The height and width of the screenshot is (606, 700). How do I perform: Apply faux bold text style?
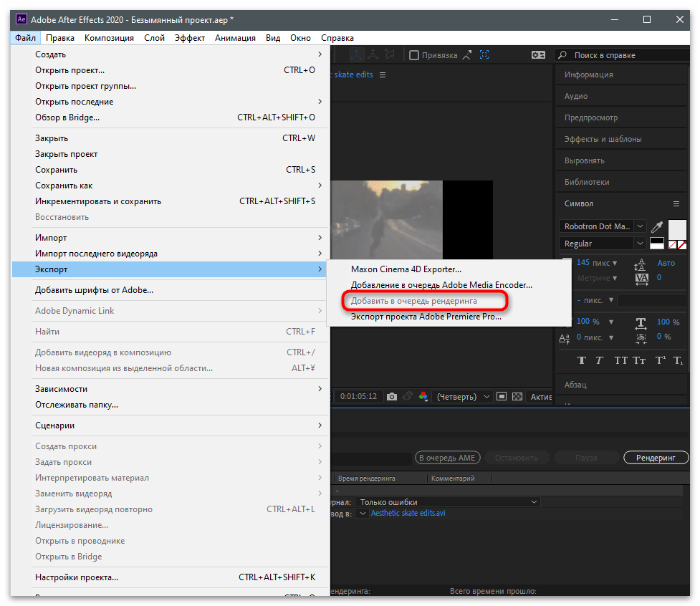(581, 360)
